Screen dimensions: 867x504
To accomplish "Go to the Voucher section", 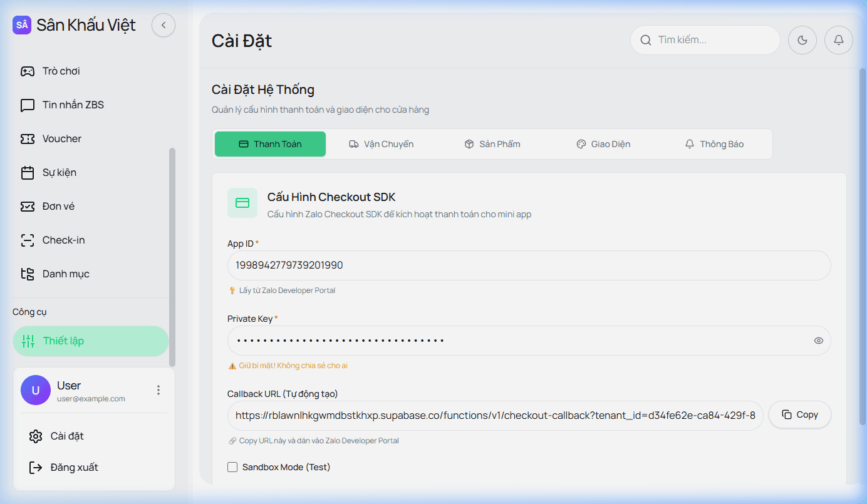I will pyautogui.click(x=61, y=139).
